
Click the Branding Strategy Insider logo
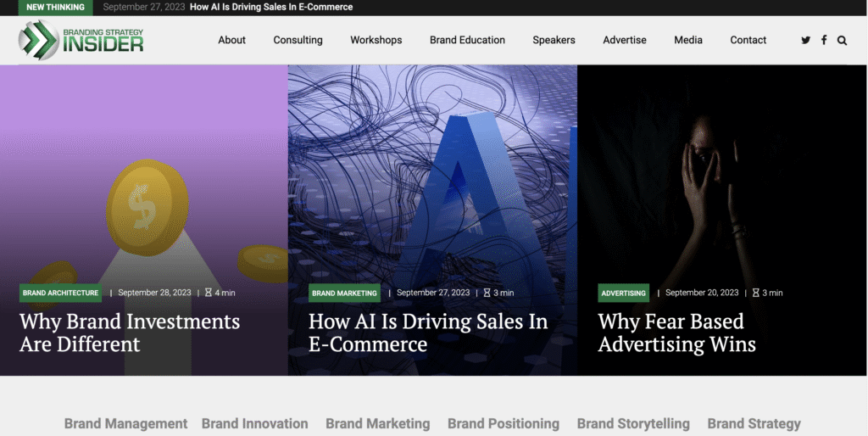click(81, 40)
